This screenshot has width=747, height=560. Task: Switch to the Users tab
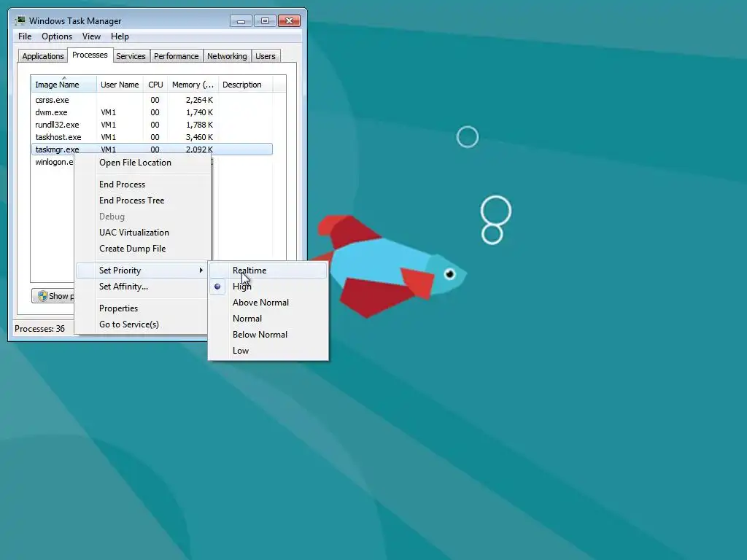coord(265,55)
